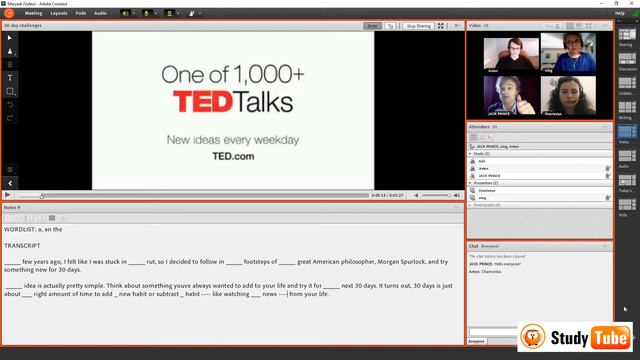Toggle full screen for the share pod
Screen dimensions: 640x360
point(441,26)
